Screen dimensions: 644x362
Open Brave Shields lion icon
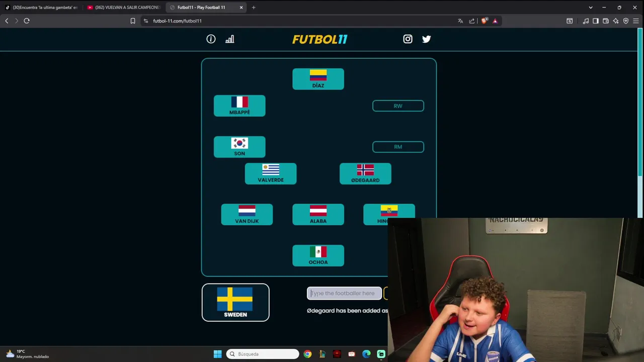tap(484, 21)
